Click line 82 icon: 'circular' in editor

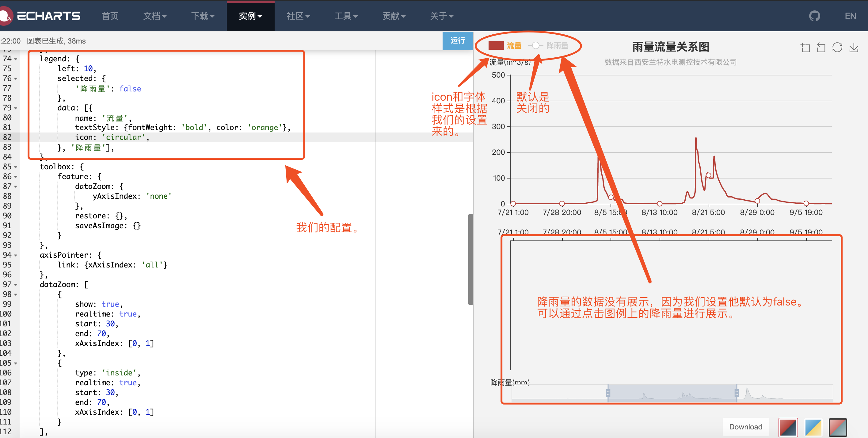[x=112, y=137]
